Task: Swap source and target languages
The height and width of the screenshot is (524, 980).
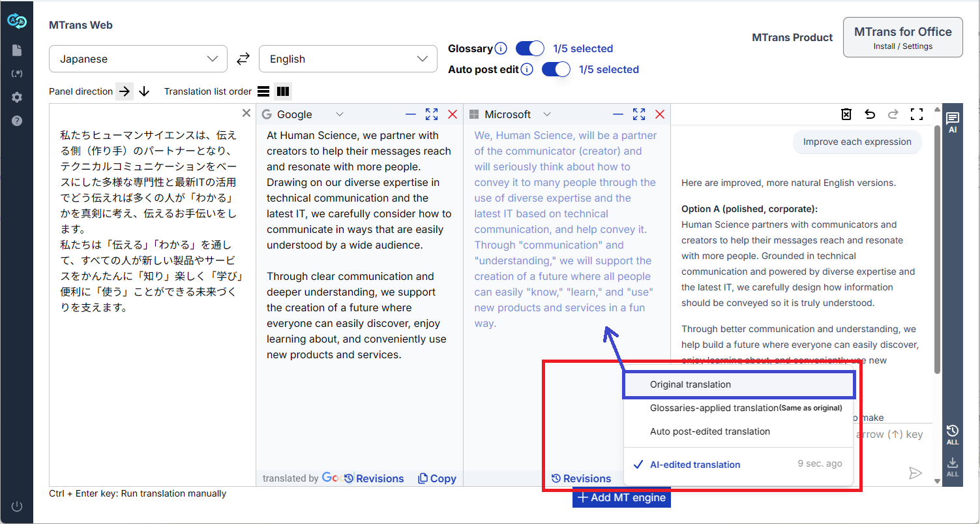Action: click(x=243, y=59)
